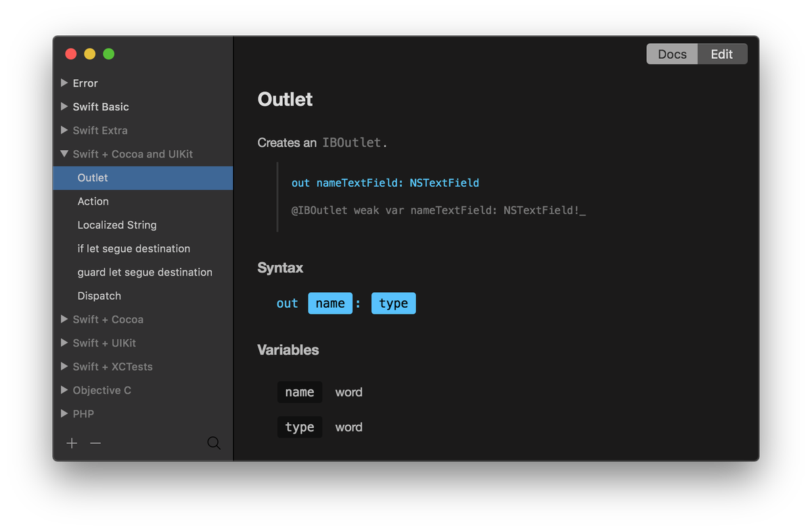Collapse Swift + Cocoa and UIKit group
Image resolution: width=812 pixels, height=531 pixels.
64,154
